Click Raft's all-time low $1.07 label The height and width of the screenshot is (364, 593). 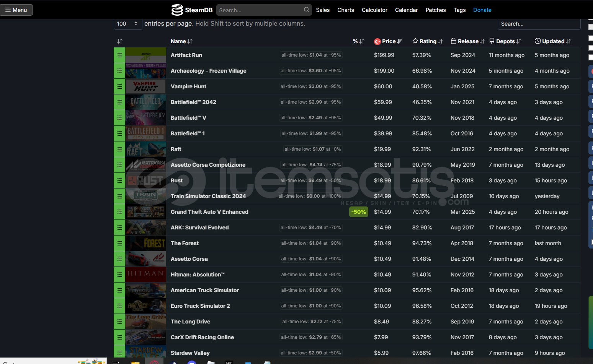pos(313,149)
